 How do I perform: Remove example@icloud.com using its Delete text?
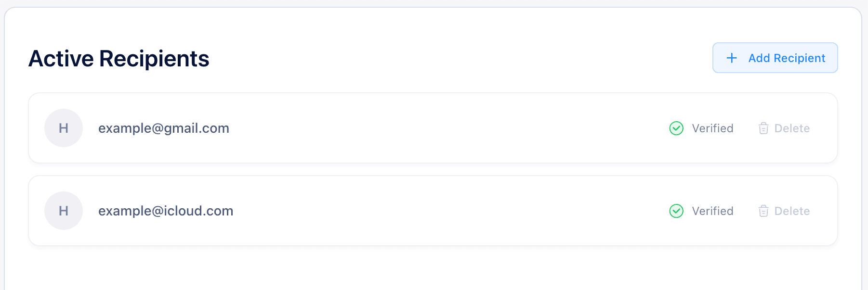pos(792,211)
